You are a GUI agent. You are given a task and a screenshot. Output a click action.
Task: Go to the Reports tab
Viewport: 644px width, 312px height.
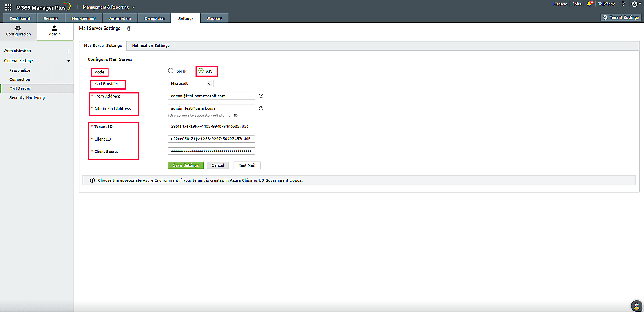[51, 18]
